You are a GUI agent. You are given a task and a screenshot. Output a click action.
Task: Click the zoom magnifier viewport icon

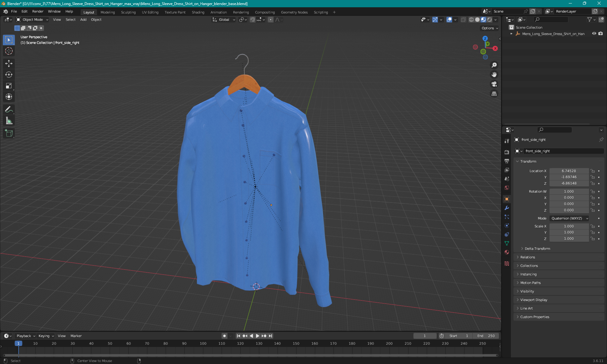(x=494, y=65)
